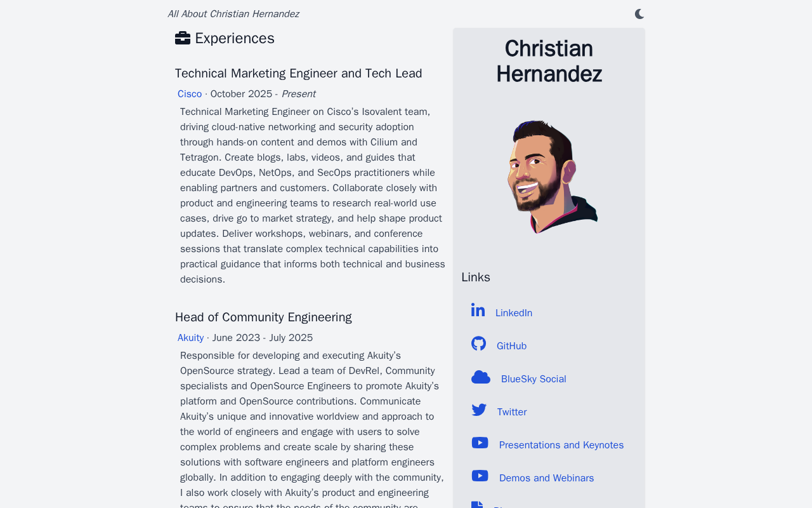Follow the Cisco company link
This screenshot has width=812, height=508.
point(190,94)
